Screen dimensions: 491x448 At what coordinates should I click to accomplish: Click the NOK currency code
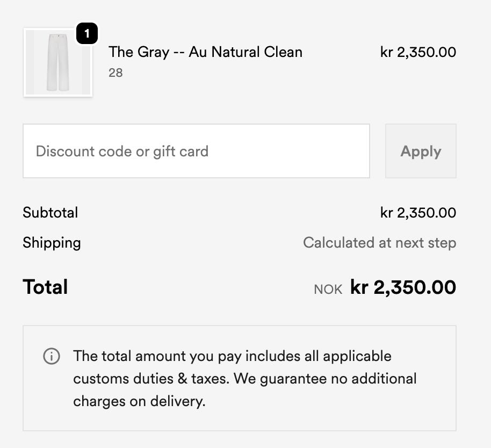(328, 290)
